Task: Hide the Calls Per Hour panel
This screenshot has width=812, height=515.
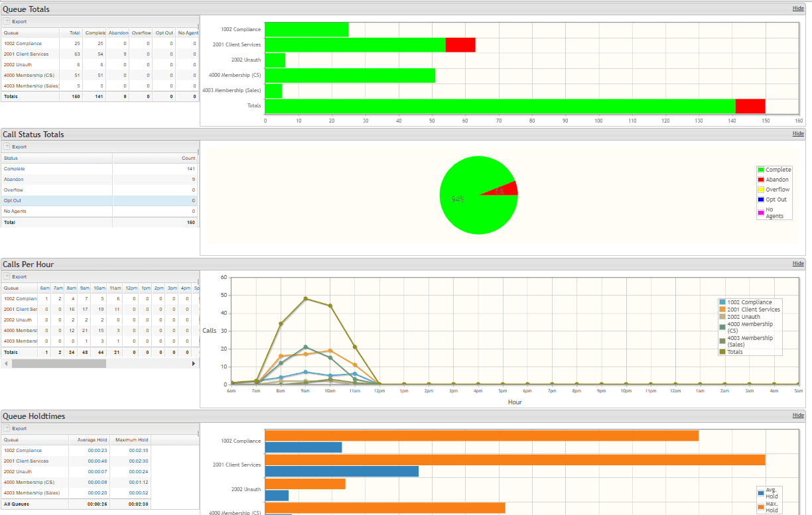Action: click(x=798, y=264)
